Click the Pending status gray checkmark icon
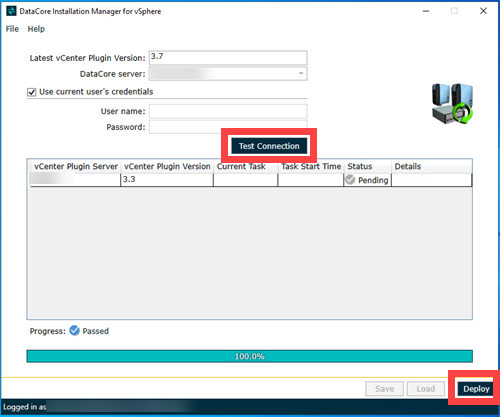This screenshot has width=500, height=417. tap(350, 180)
